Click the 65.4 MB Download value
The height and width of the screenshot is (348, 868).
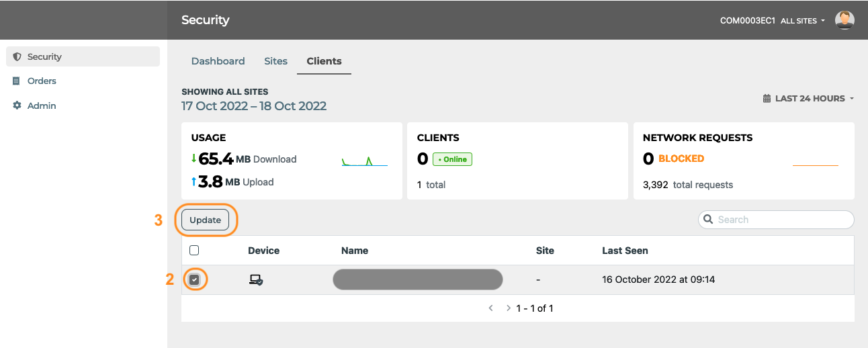click(x=248, y=159)
